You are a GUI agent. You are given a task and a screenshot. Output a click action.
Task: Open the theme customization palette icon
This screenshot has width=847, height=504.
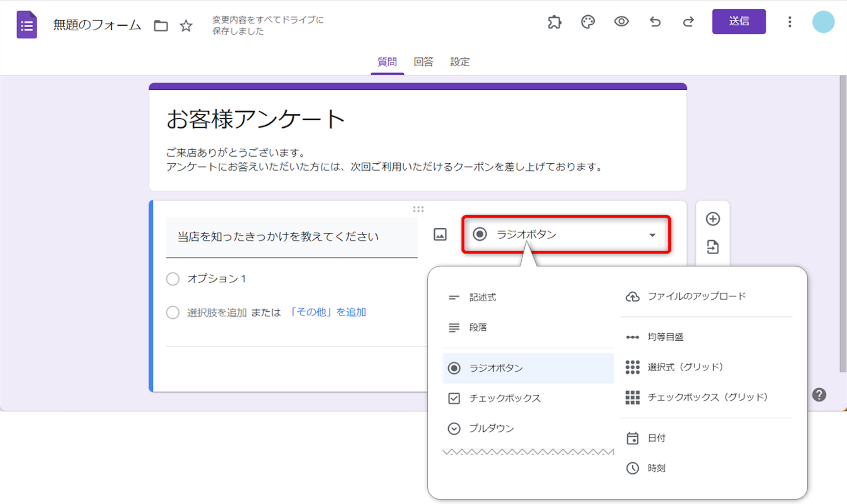click(588, 22)
